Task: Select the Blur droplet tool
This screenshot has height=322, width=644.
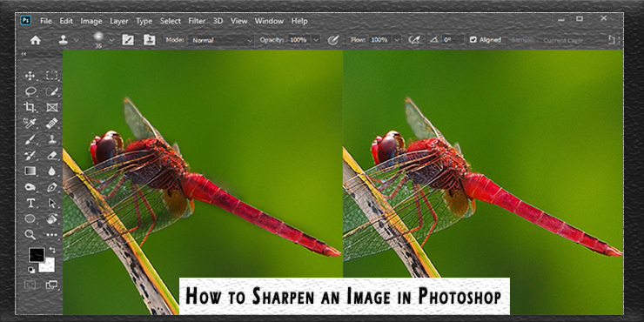Action: pos(51,171)
